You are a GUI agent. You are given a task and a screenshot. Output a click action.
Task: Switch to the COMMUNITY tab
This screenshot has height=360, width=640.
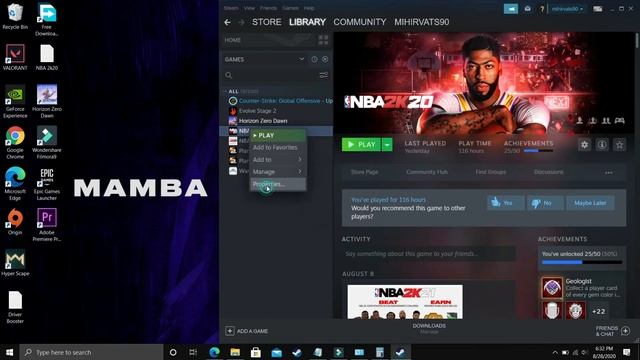pos(360,22)
